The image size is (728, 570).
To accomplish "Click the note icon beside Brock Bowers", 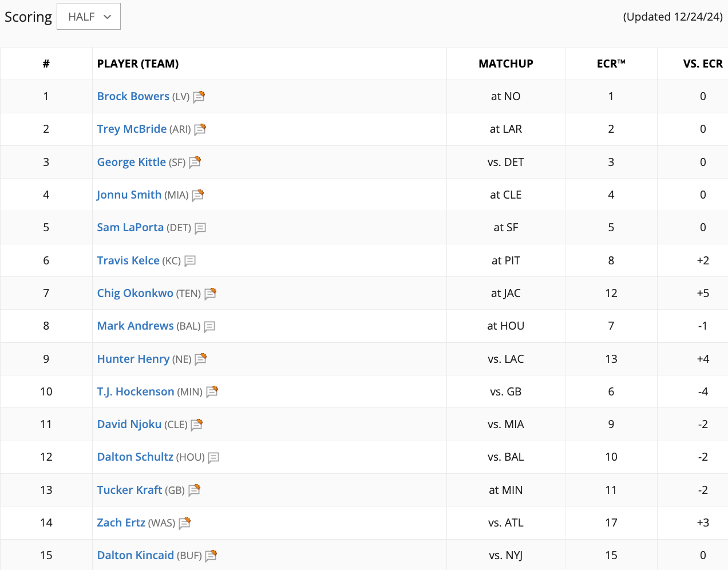I will coord(199,97).
